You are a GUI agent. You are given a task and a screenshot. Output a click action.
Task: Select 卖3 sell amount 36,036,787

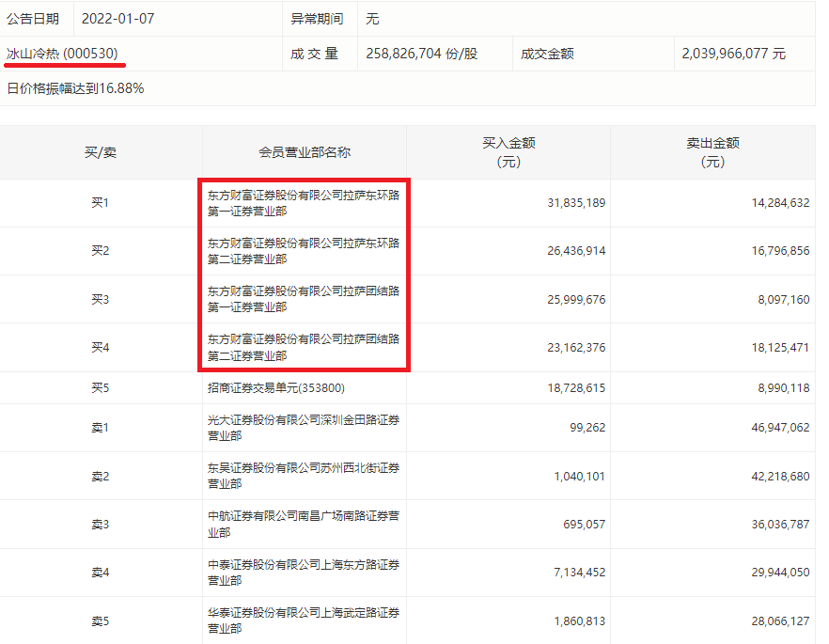(x=780, y=525)
